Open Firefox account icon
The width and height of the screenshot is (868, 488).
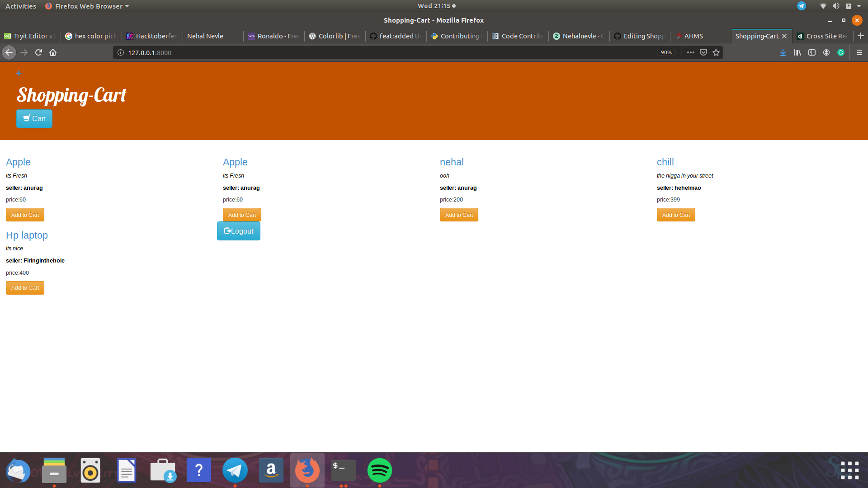click(x=826, y=52)
